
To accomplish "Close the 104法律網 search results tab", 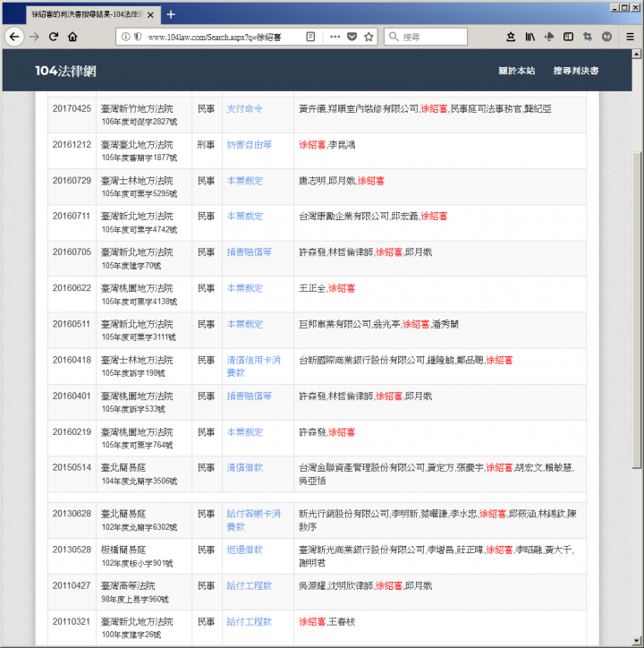I will (x=151, y=15).
